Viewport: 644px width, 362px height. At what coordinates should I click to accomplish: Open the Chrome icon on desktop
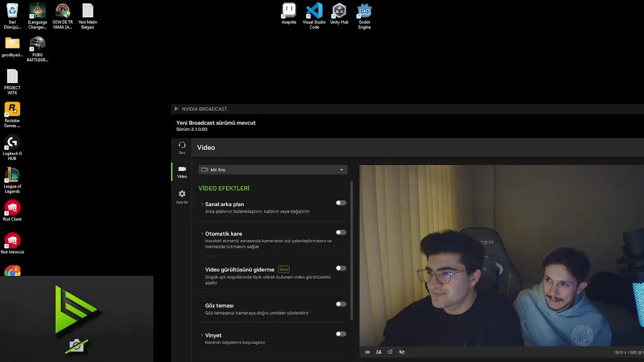click(12, 271)
